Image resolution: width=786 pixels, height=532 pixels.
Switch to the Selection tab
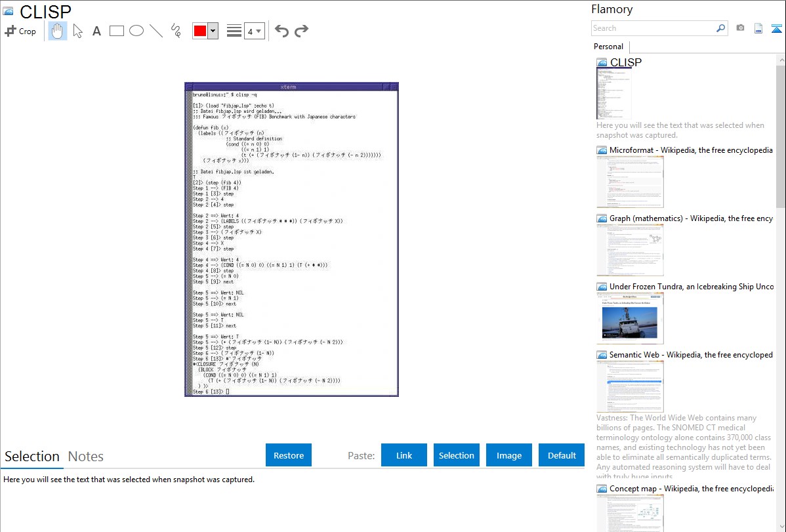32,457
